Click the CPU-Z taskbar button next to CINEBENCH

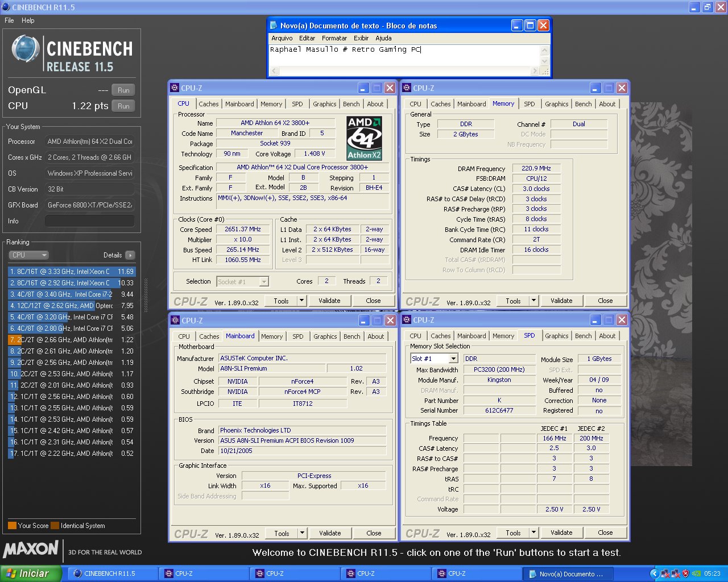(x=204, y=573)
